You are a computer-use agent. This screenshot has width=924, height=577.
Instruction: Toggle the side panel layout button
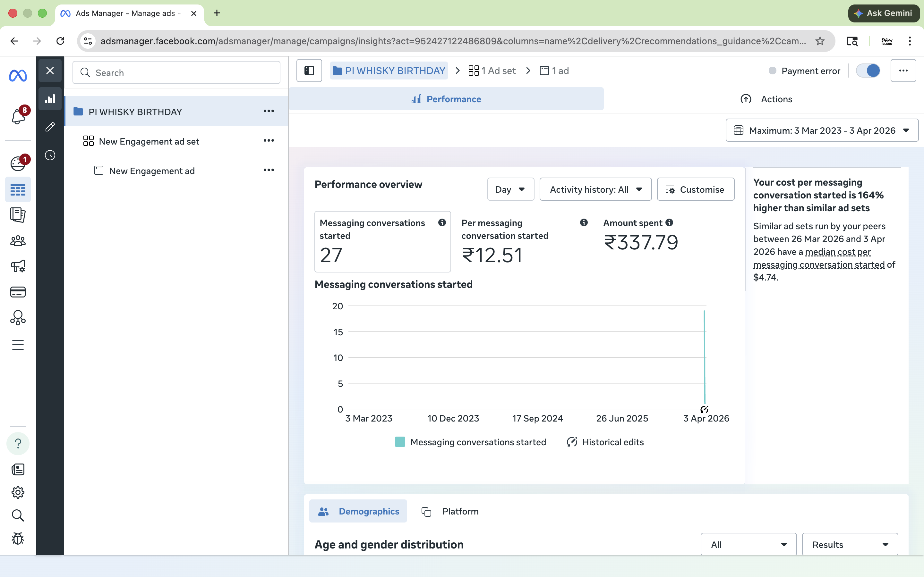[x=309, y=71]
